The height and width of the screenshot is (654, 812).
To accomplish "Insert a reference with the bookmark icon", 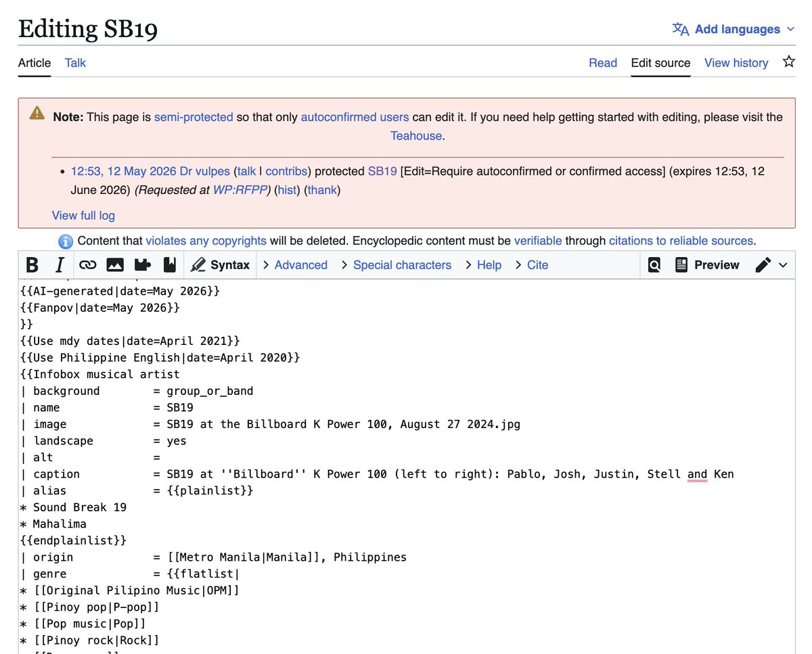I will (169, 265).
